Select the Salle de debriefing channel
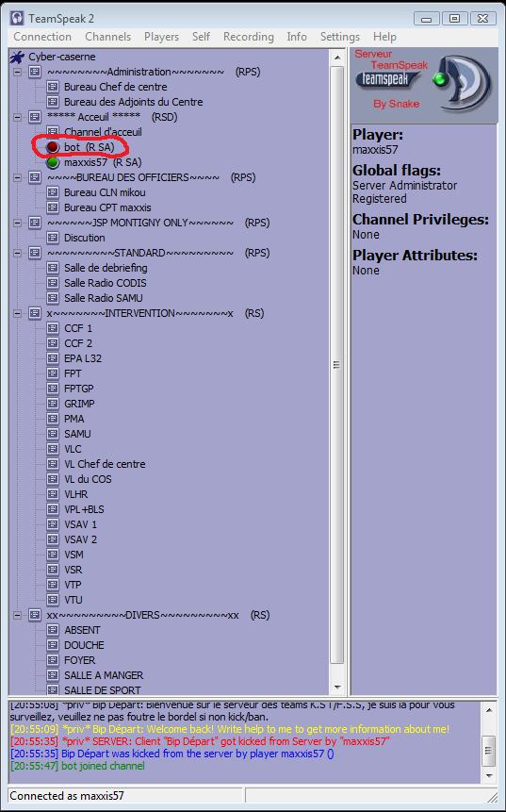This screenshot has height=812, width=506. pos(106,268)
